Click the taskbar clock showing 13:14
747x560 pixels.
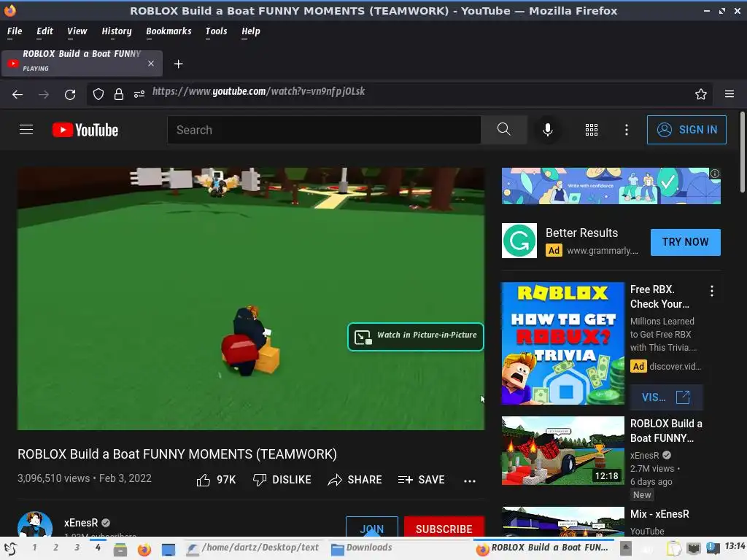click(x=735, y=546)
